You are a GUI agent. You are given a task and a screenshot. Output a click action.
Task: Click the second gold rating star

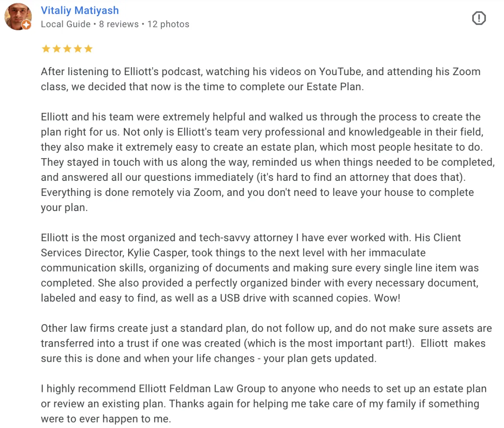pos(56,49)
